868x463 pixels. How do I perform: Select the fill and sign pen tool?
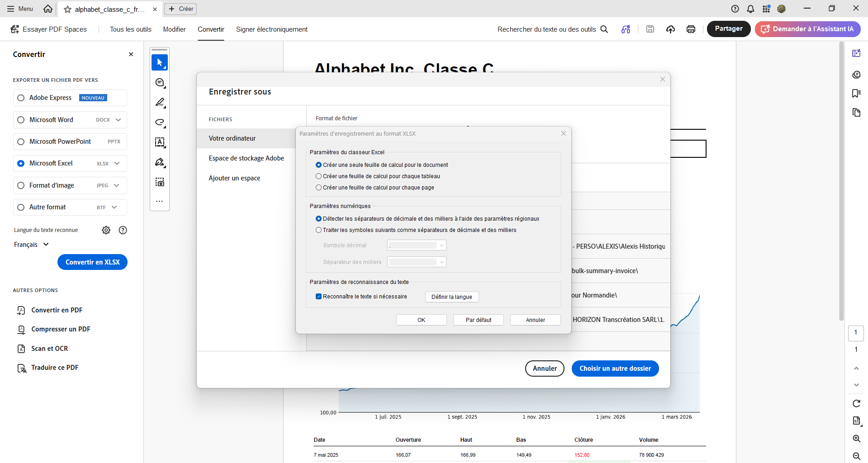click(x=160, y=162)
